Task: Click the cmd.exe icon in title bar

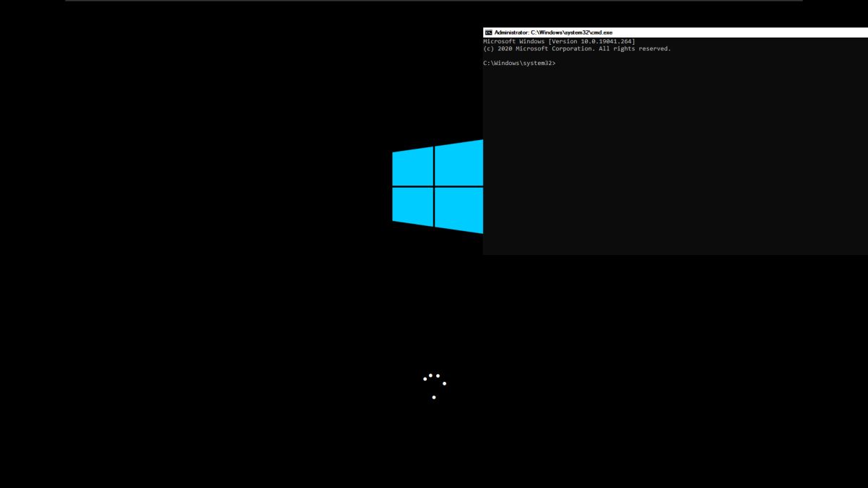Action: (488, 32)
